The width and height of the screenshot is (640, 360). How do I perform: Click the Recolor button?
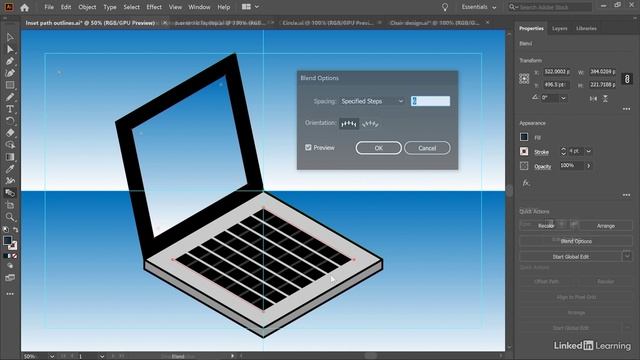546,225
